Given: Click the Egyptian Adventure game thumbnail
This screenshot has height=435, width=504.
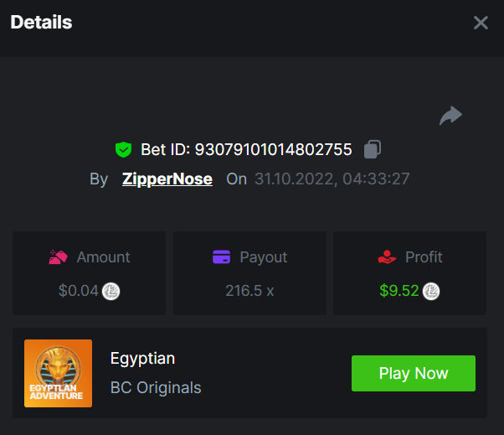Looking at the screenshot, I should pyautogui.click(x=58, y=373).
